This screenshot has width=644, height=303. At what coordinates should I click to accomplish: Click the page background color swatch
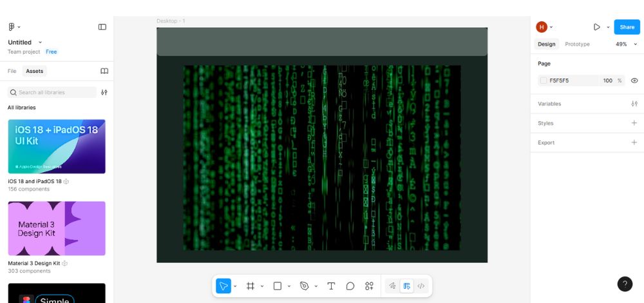click(x=544, y=81)
